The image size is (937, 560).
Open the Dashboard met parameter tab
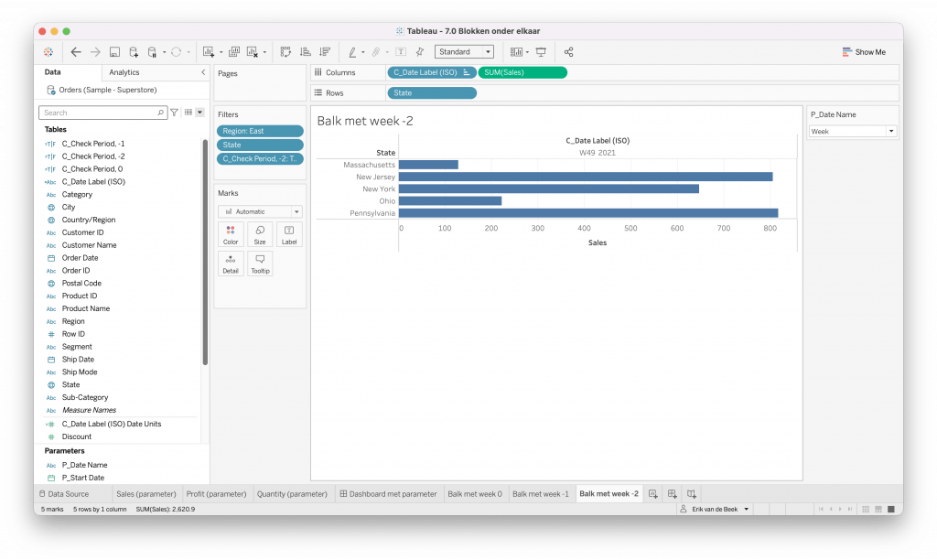388,494
